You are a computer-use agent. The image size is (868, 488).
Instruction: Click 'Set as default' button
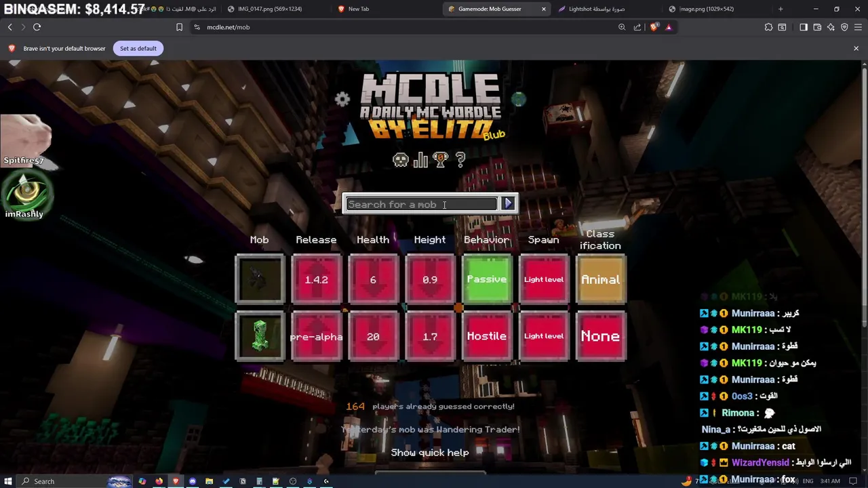(138, 48)
